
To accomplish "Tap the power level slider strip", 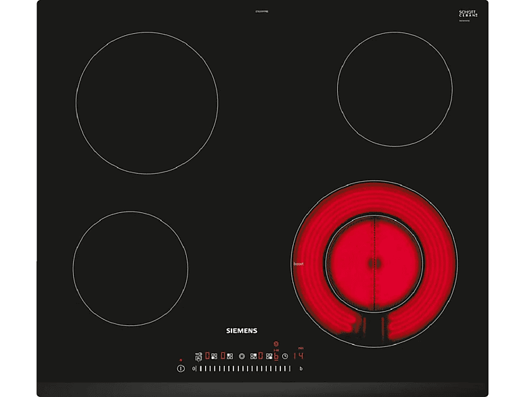I will (x=244, y=369).
